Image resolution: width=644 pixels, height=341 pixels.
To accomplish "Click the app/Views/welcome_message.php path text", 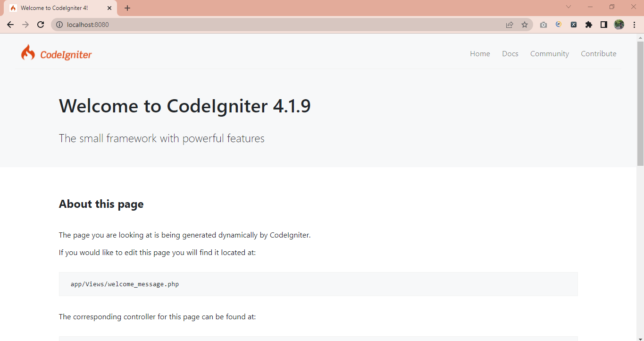I will (125, 284).
